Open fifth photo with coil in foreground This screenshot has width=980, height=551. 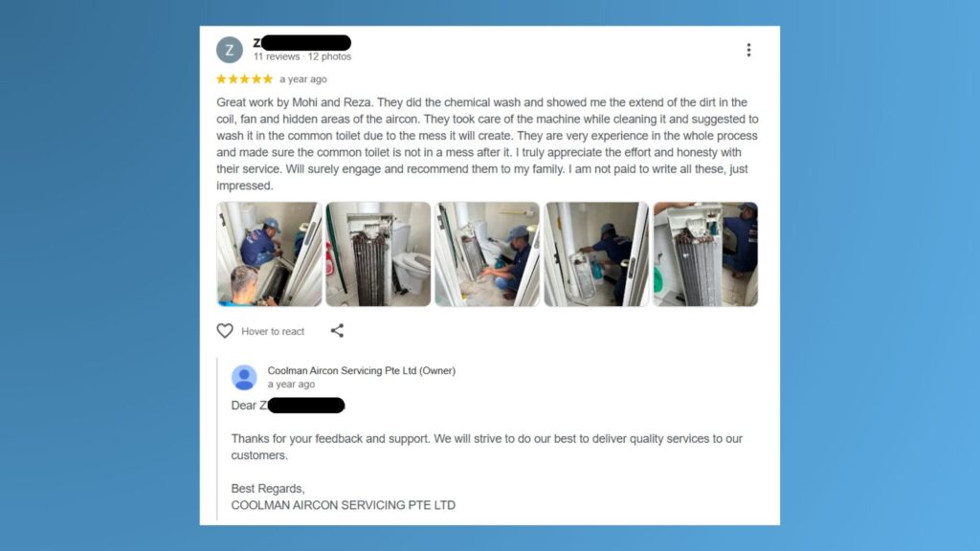click(705, 254)
